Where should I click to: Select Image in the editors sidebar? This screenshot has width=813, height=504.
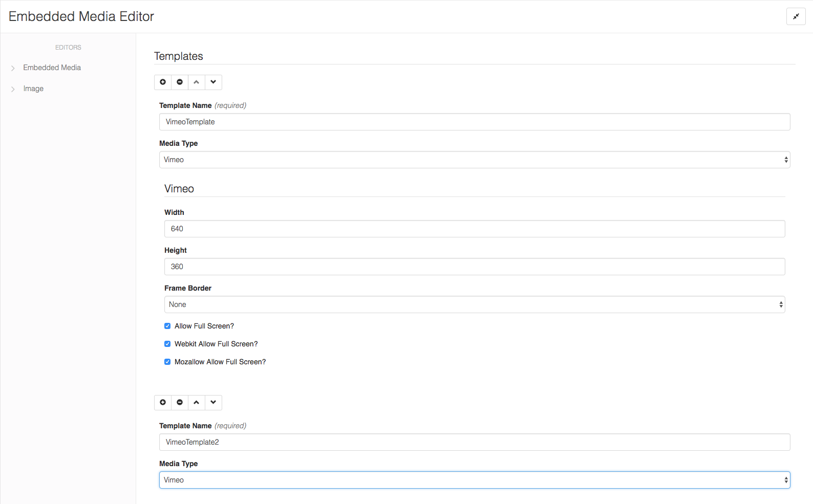33,89
